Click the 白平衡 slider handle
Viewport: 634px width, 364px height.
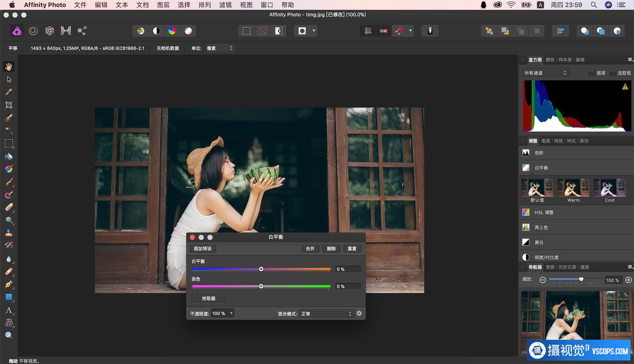[x=261, y=269]
